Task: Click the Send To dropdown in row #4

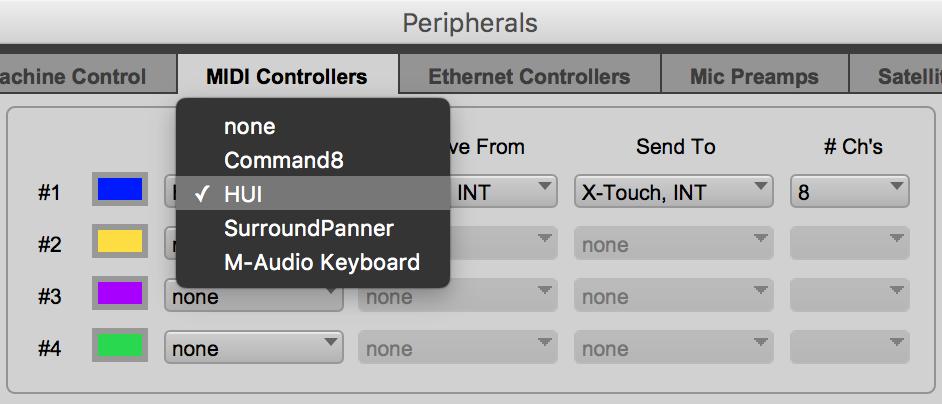Action: [x=673, y=347]
